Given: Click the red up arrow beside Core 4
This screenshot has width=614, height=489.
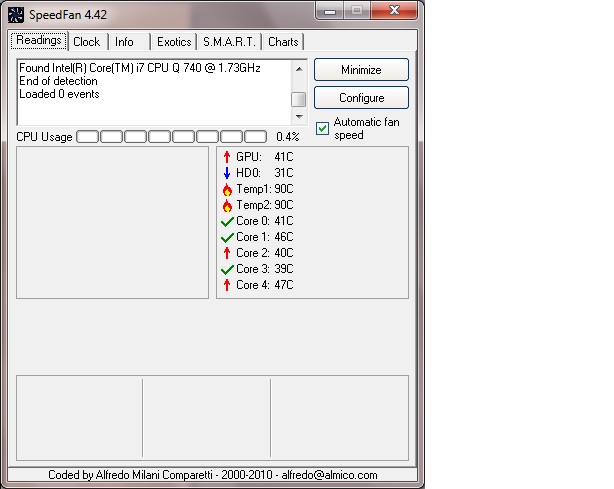Looking at the screenshot, I should tap(227, 285).
